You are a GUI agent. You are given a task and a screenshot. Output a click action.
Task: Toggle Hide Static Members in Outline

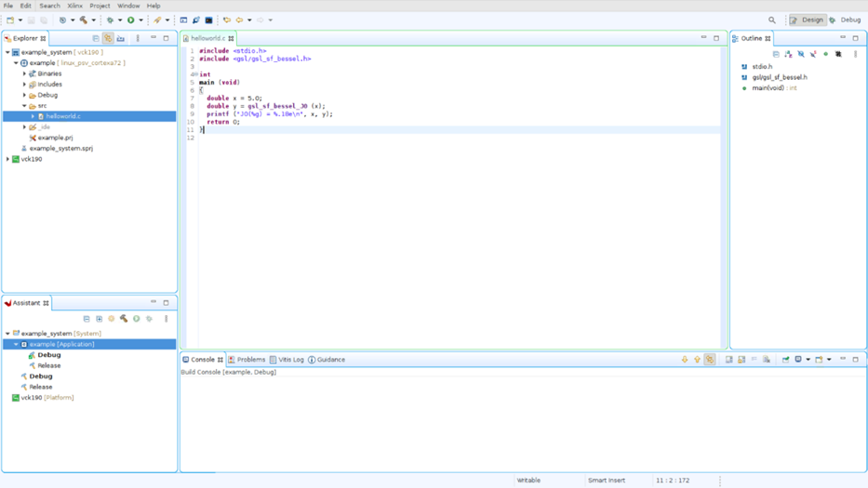(x=813, y=54)
